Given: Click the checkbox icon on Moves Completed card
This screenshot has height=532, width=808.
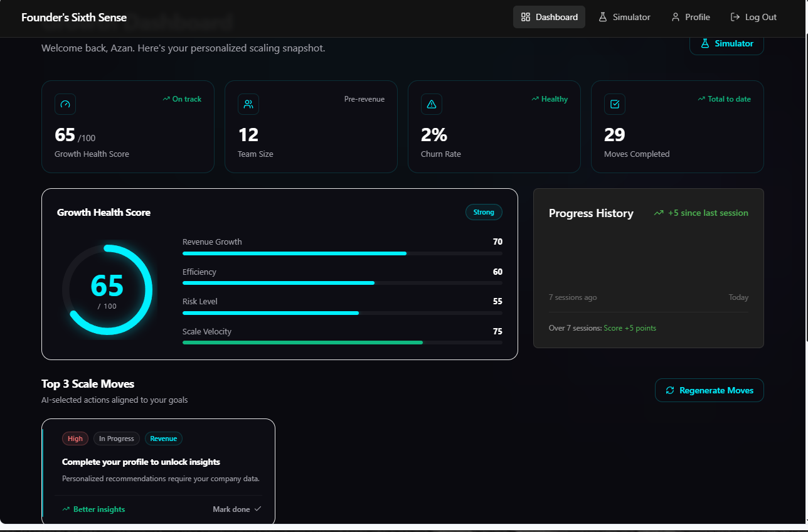Looking at the screenshot, I should (615, 104).
